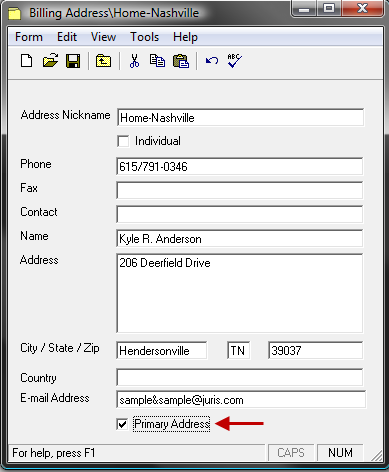
Task: Click the Zip field showing 39037
Action: pos(315,350)
